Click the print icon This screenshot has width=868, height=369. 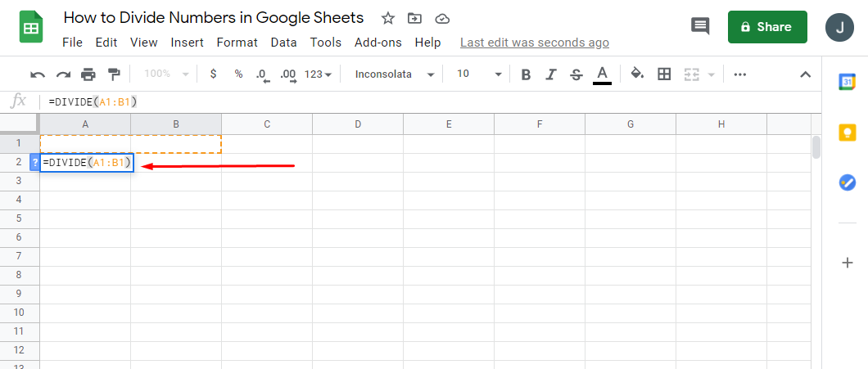pyautogui.click(x=88, y=74)
